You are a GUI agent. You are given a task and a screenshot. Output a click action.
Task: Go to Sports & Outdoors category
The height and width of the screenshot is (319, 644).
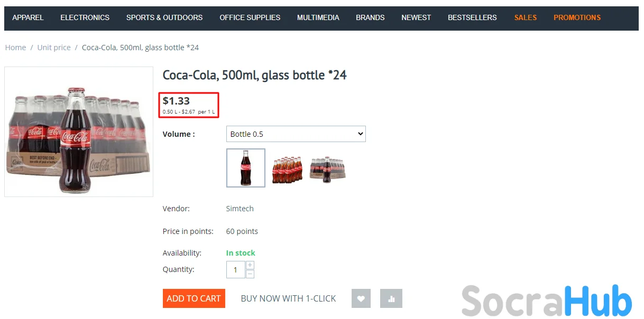[164, 17]
